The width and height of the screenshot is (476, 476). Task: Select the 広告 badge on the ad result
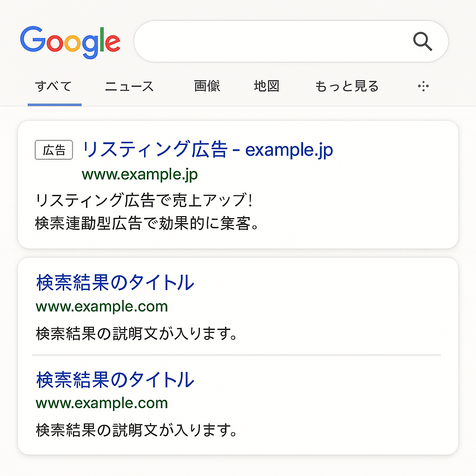(x=54, y=150)
